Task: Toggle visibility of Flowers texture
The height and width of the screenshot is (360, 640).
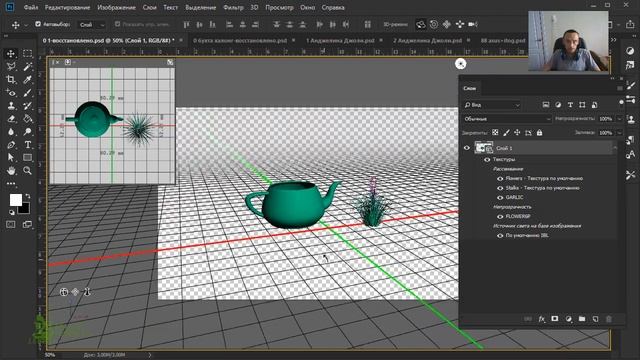Action: click(x=500, y=178)
